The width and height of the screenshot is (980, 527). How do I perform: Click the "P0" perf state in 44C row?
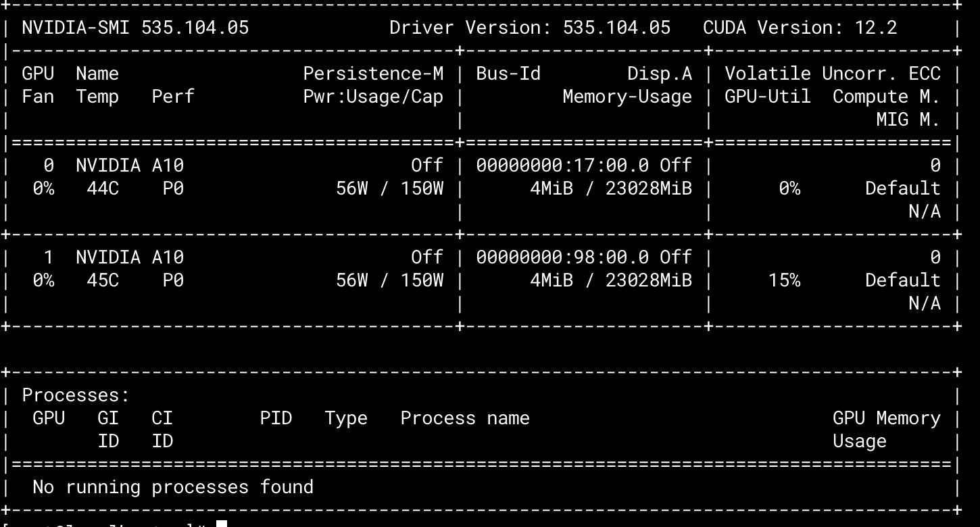point(173,189)
